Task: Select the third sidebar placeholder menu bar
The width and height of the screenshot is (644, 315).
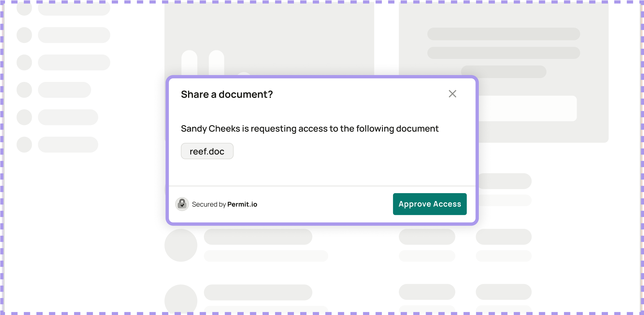Action: tap(74, 62)
